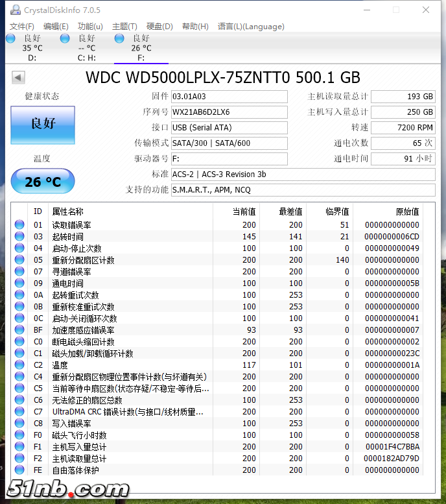The image size is (446, 504).
Task: Click the 26 °C temperature button
Action: (43, 182)
